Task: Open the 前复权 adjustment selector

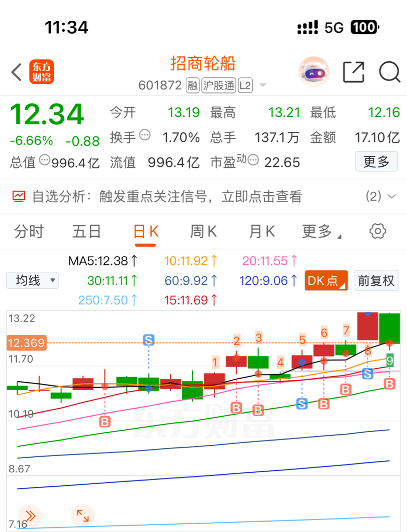Action: point(376,281)
